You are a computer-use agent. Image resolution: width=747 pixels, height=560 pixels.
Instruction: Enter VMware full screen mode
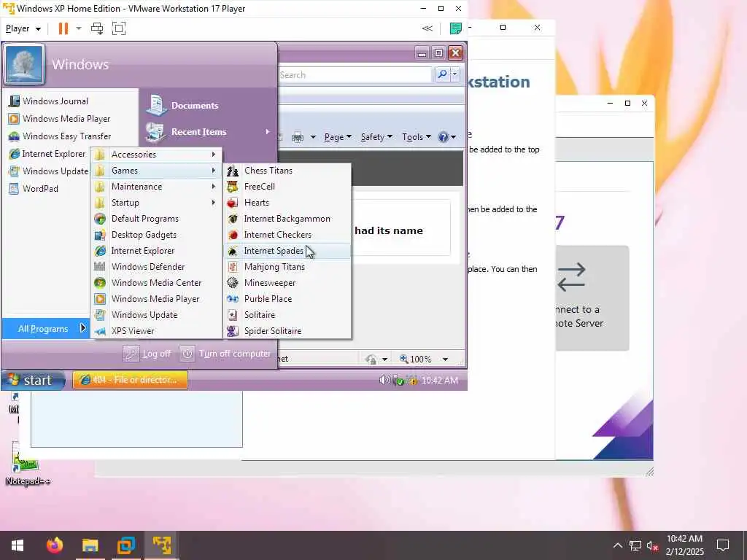pos(119,28)
